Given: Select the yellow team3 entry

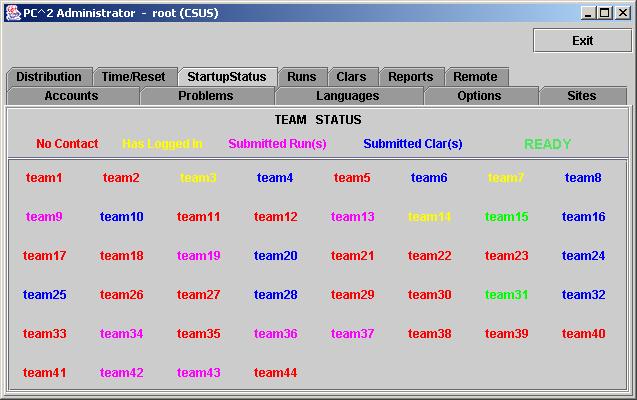Looking at the screenshot, I should click(x=198, y=178).
